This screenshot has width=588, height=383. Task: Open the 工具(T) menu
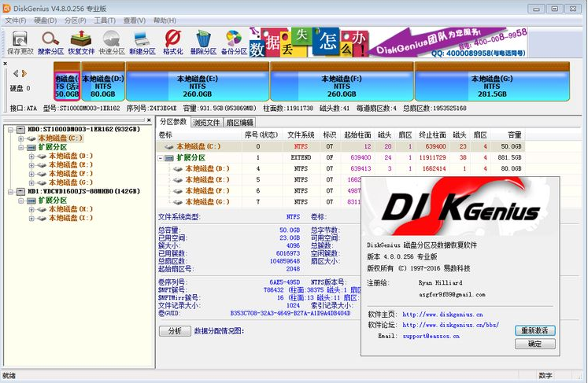(x=105, y=20)
